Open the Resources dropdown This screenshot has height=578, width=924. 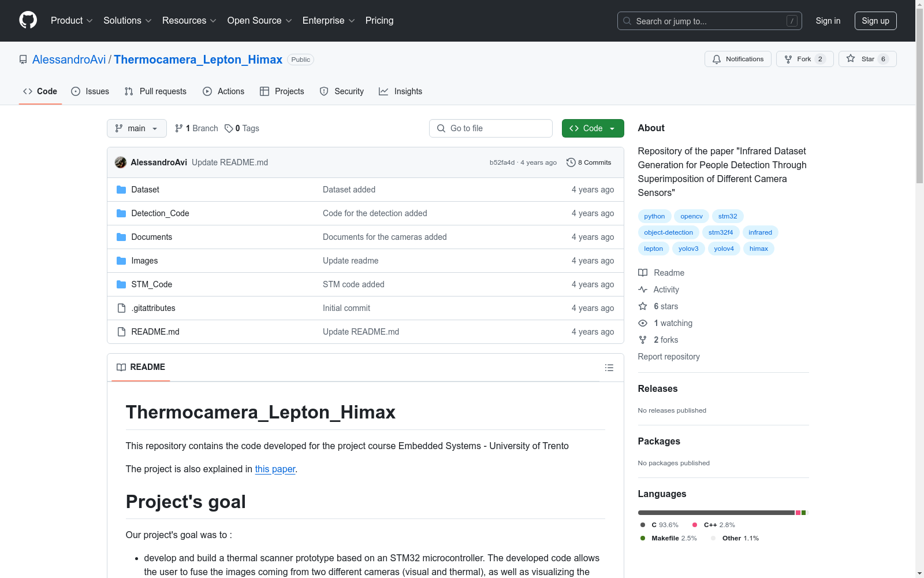tap(189, 20)
